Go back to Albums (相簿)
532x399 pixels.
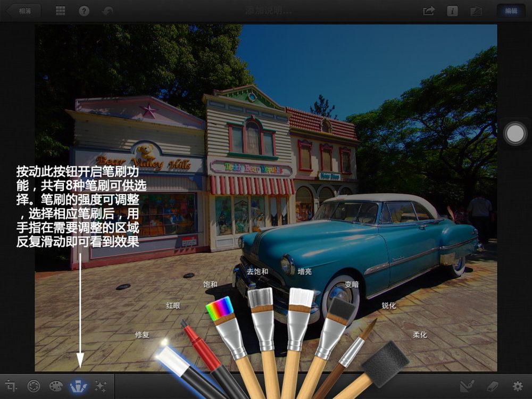click(22, 11)
